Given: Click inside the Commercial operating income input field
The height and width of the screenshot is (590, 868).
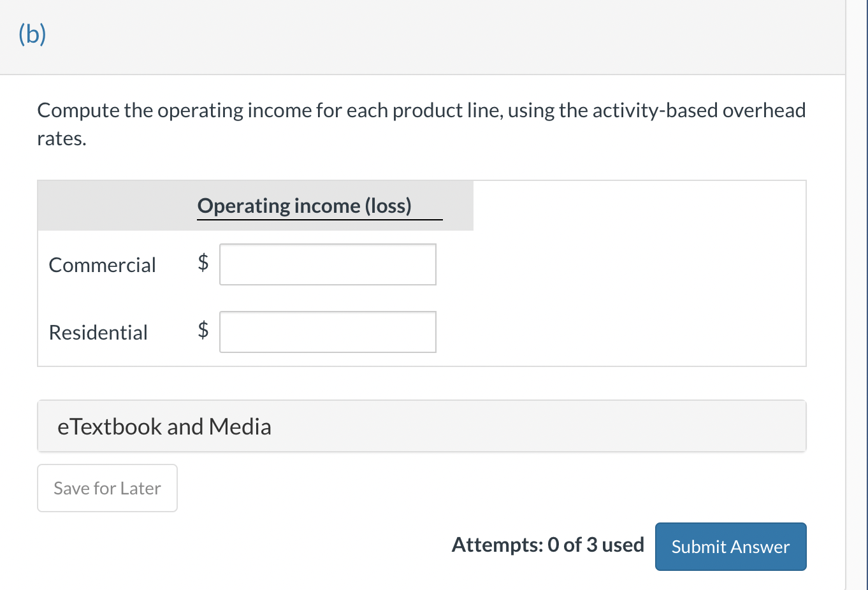Looking at the screenshot, I should [x=328, y=264].
